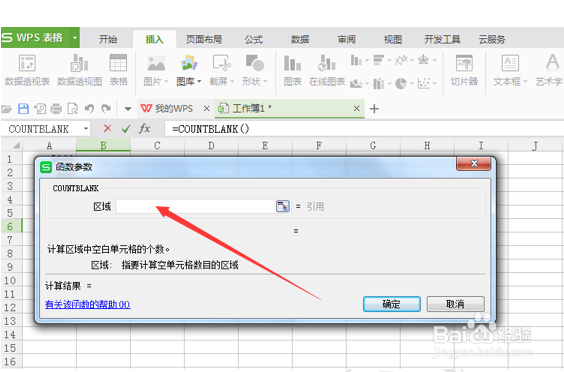The height and width of the screenshot is (372, 564).
Task: Insert 艺术字 word art
Action: click(549, 71)
